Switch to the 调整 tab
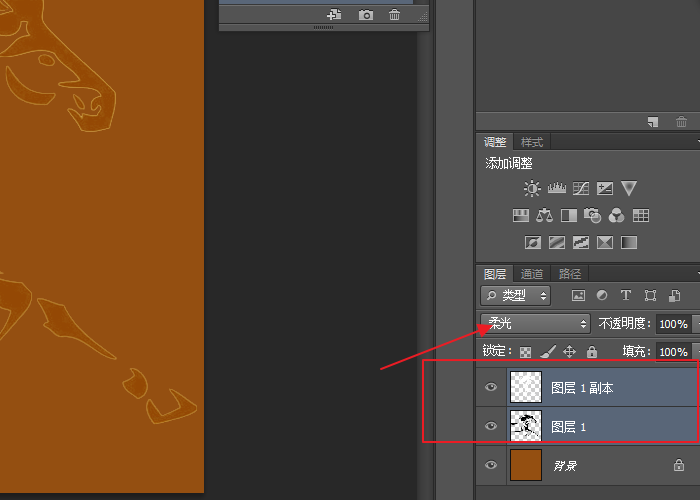Screen dimensions: 700x500 [x=495, y=142]
